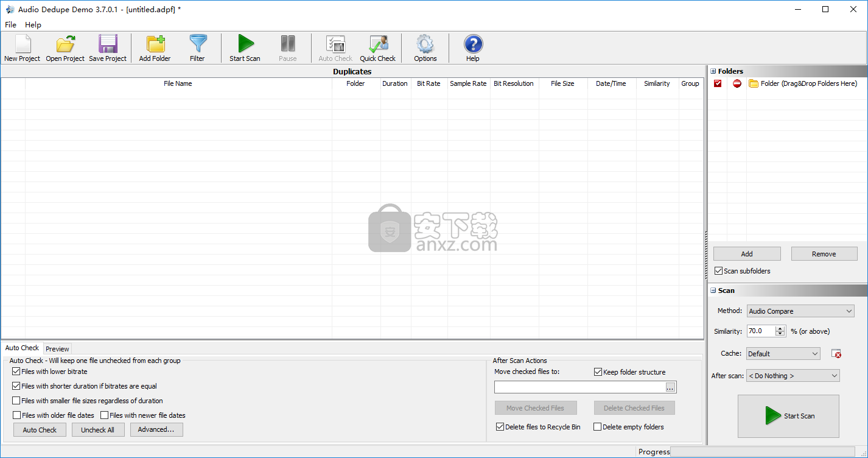Enable Delete empty folders checkbox
Image resolution: width=868 pixels, height=458 pixels.
pos(598,427)
